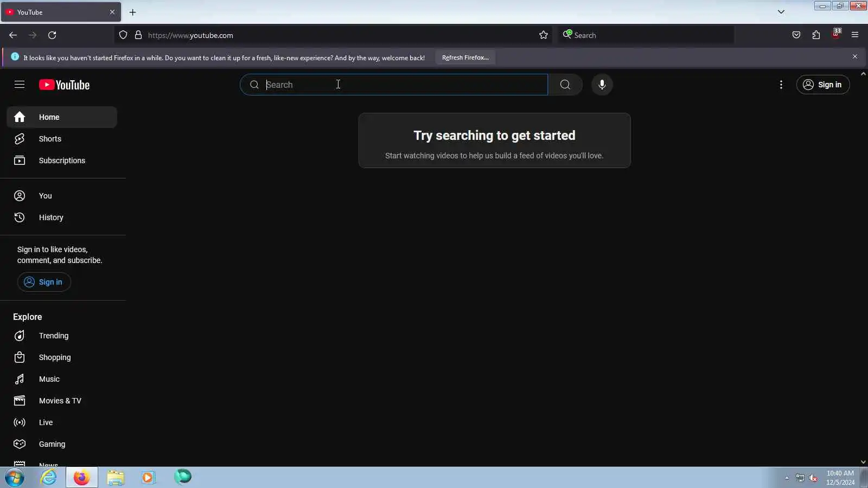Viewport: 868px width, 488px height.
Task: Open Shorts from the sidebar
Action: point(62,139)
